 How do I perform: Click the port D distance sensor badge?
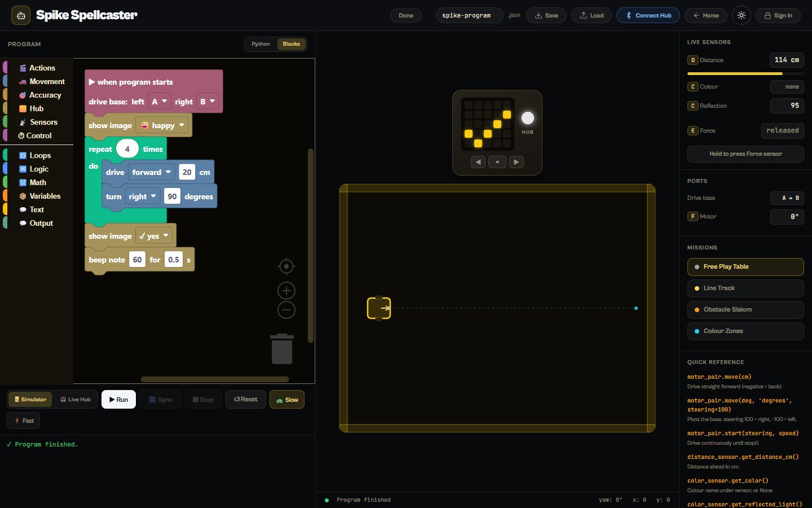click(x=692, y=60)
